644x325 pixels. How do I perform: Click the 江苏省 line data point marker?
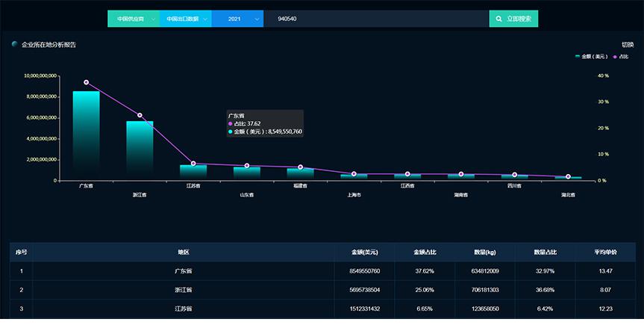[x=193, y=163]
